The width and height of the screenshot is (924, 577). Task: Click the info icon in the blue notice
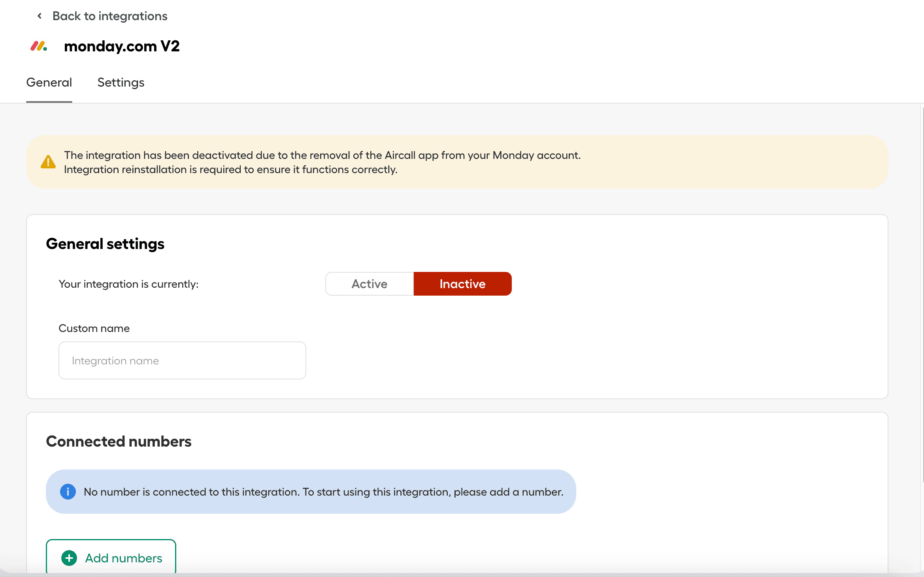tap(68, 492)
